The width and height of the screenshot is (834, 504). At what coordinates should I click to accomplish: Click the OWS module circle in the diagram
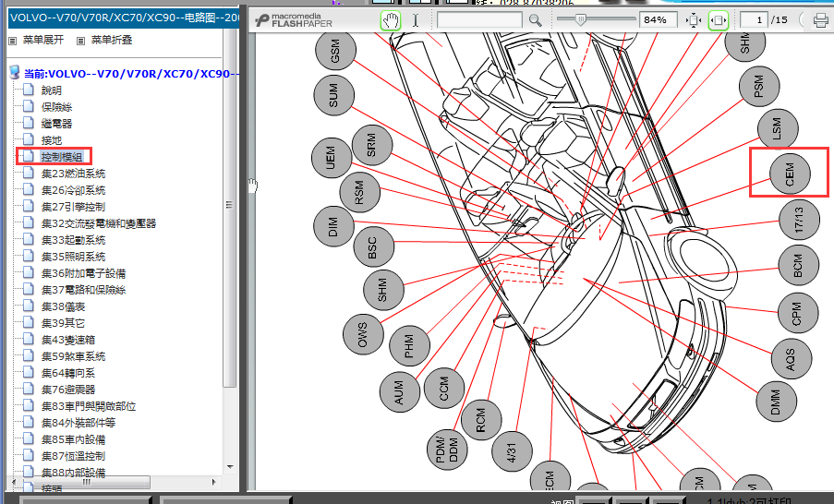[x=363, y=334]
